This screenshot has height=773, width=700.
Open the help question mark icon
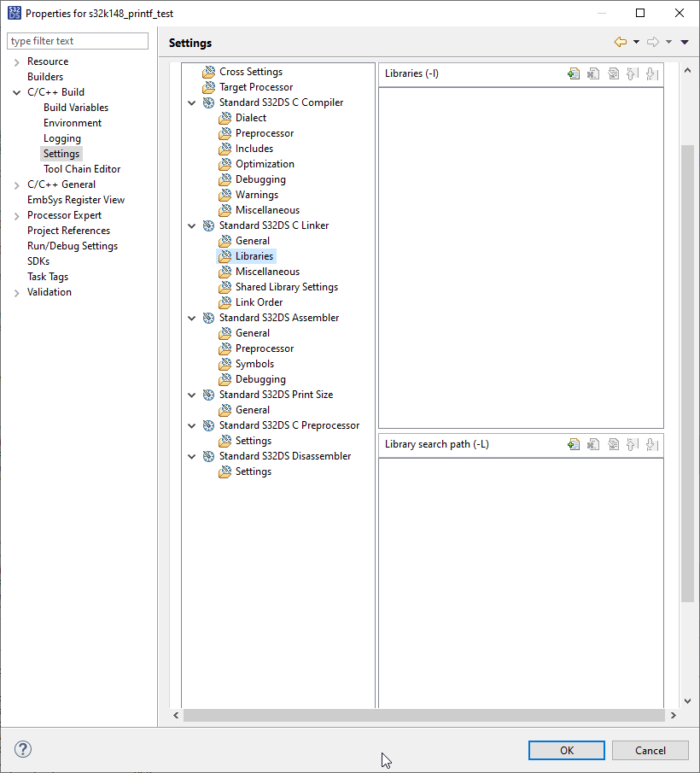pyautogui.click(x=23, y=749)
